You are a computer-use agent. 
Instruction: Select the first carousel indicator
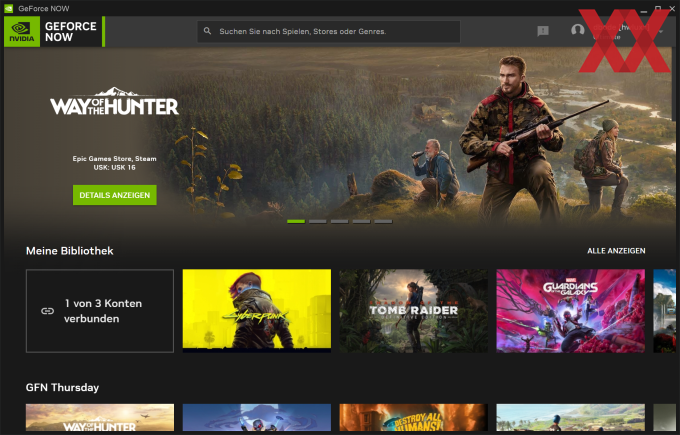click(x=296, y=222)
